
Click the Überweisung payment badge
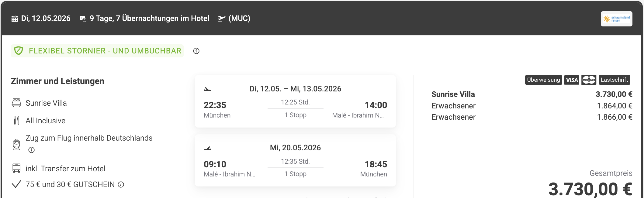tap(543, 80)
